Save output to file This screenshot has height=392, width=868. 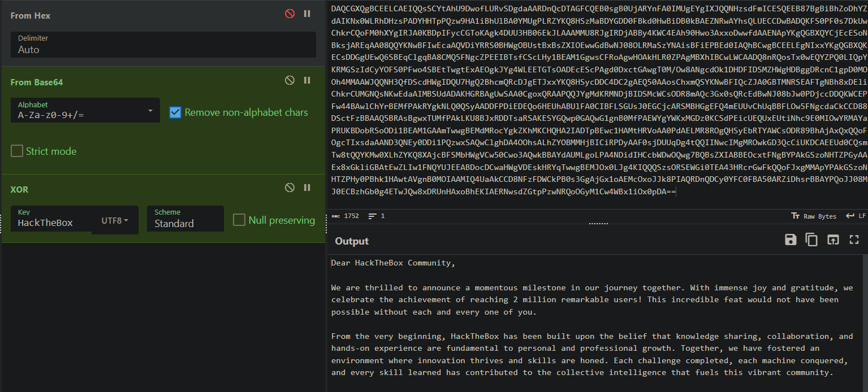coord(791,240)
